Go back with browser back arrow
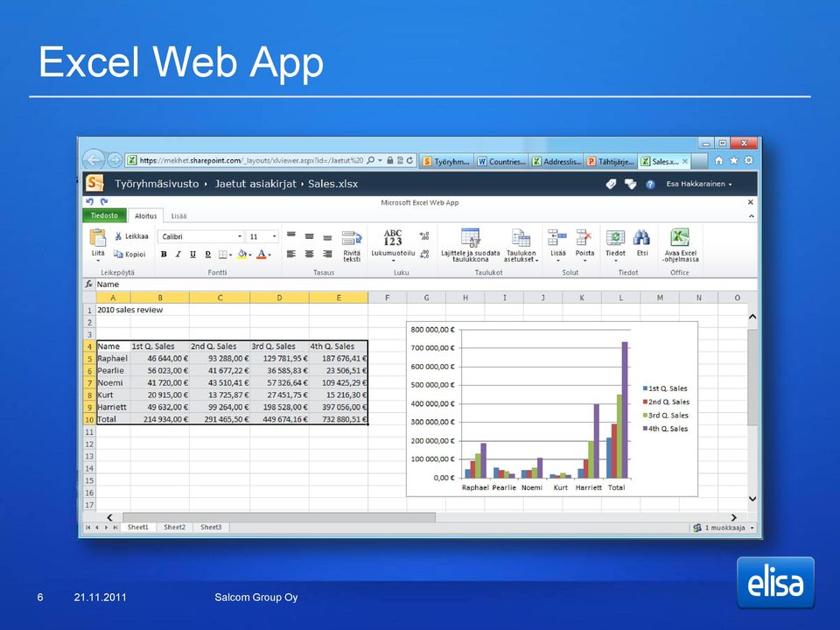The width and height of the screenshot is (840, 630). click(94, 159)
